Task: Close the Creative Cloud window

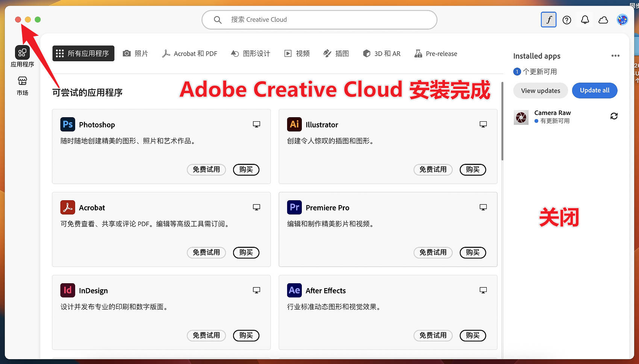Action: [18, 20]
